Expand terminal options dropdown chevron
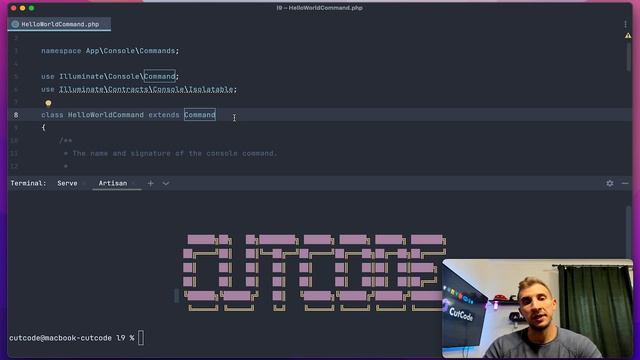Viewport: 640px width, 360px height. point(166,184)
